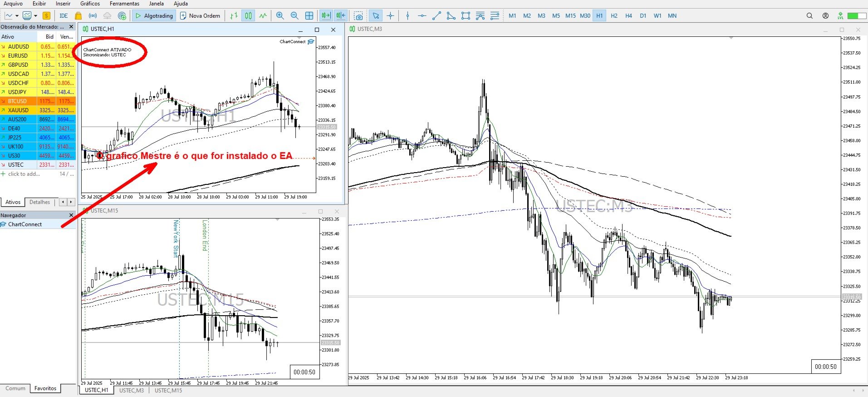Tile chart windows with grid icon
This screenshot has height=397, width=868.
pos(309,16)
